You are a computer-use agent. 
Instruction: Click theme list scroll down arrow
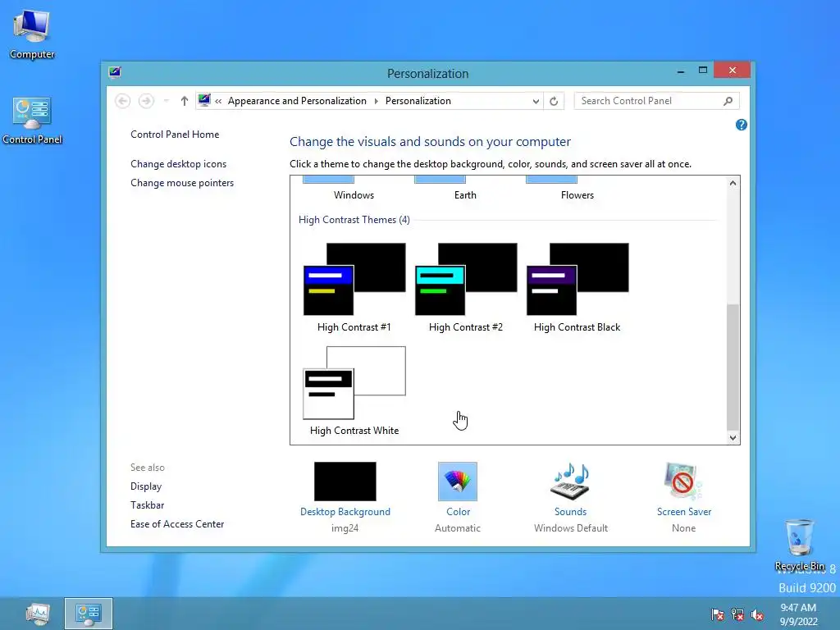[x=733, y=438]
